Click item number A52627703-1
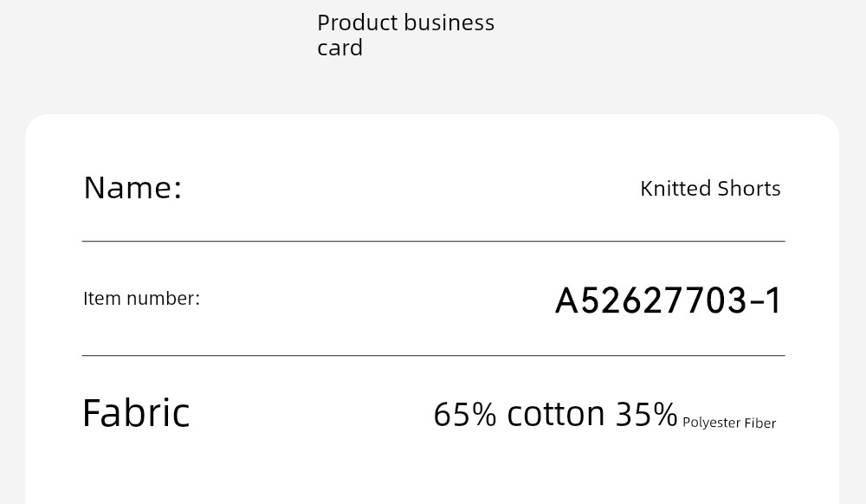This screenshot has height=504, width=866. pyautogui.click(x=669, y=300)
